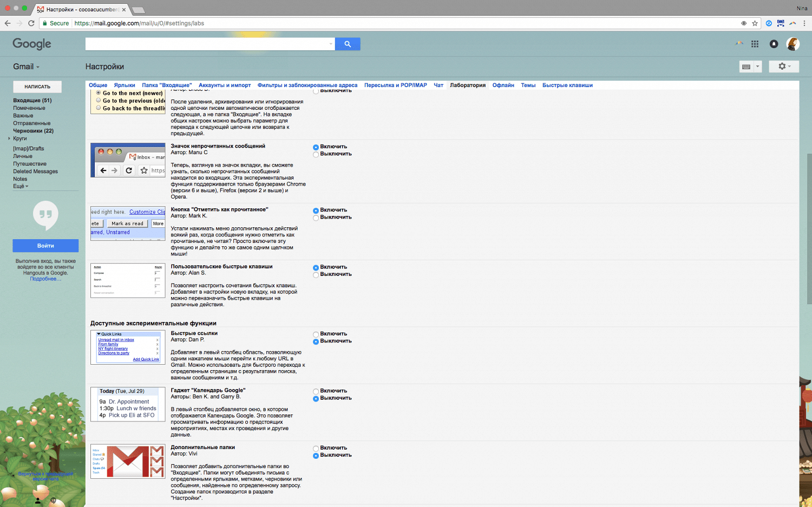Click the Подробнее Hangouts link
This screenshot has height=507, width=812.
click(x=45, y=279)
